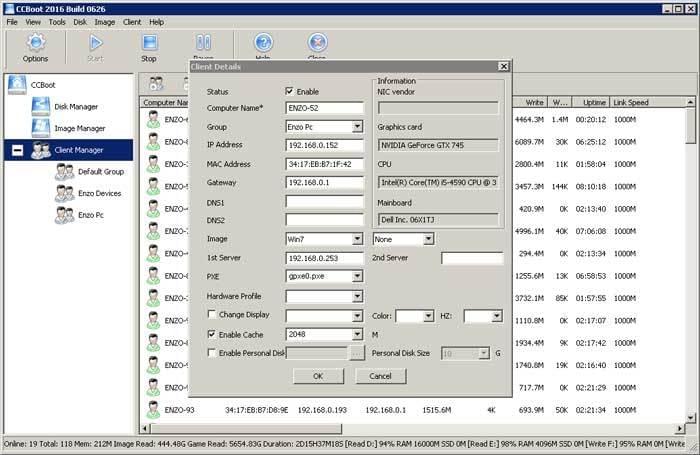Enable the Change Display checkbox
700x455 pixels.
point(210,315)
